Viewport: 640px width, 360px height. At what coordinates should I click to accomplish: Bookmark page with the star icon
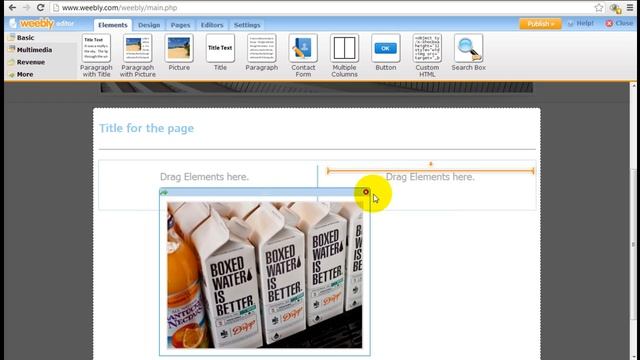point(599,7)
